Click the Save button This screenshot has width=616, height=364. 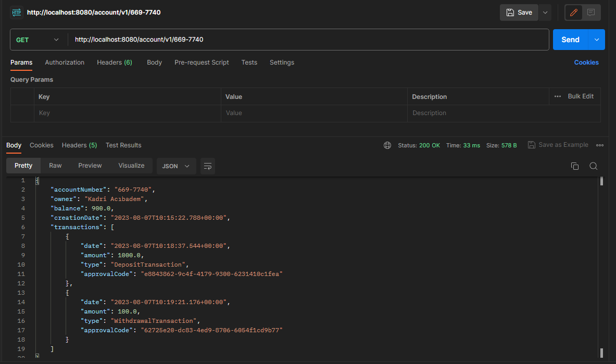click(x=519, y=12)
